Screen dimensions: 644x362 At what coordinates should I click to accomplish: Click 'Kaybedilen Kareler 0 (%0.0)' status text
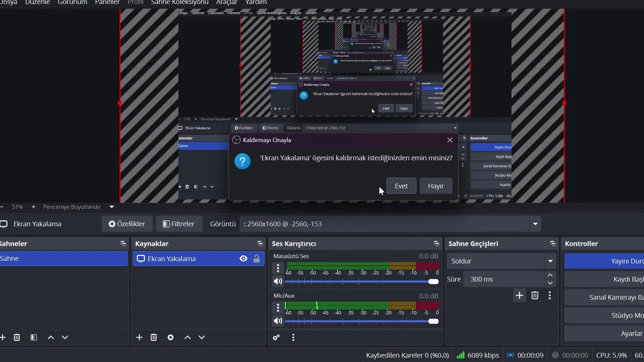408,355
